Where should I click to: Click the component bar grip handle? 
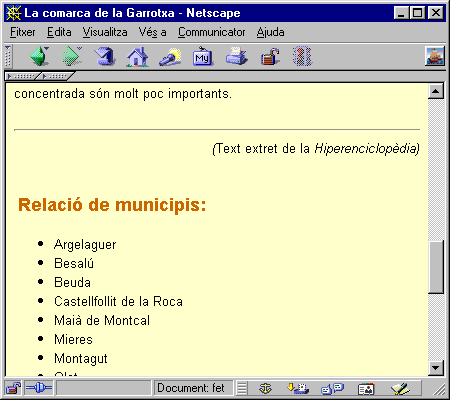(242, 388)
